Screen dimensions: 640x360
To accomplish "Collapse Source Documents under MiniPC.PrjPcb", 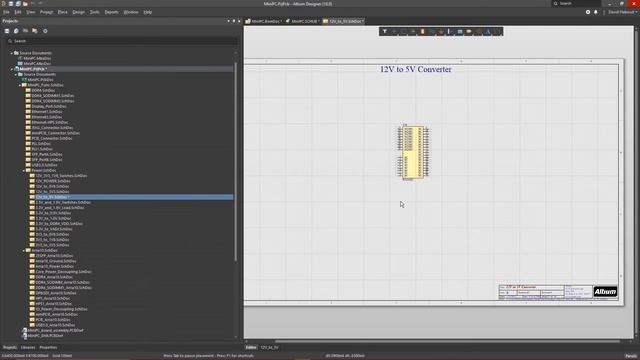I will click(x=16, y=74).
